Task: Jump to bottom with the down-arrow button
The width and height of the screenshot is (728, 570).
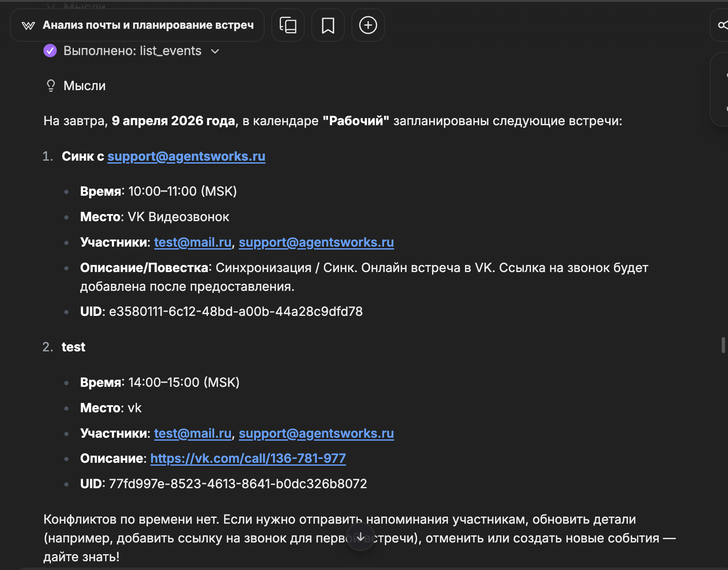Action: 360,538
